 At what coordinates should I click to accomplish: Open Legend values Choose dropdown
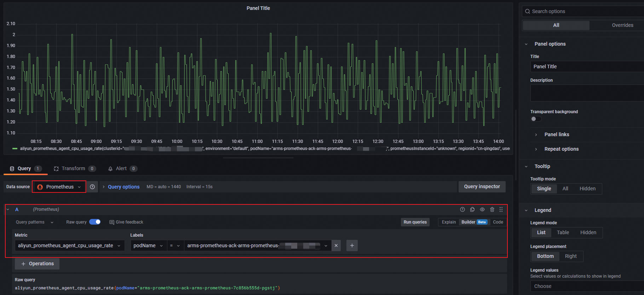(587, 286)
